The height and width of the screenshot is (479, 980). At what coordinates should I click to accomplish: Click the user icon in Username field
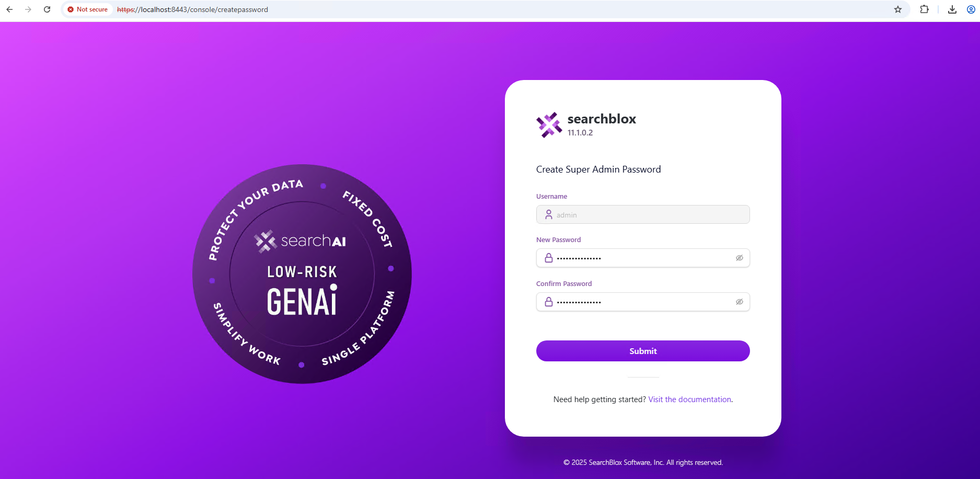[549, 214]
